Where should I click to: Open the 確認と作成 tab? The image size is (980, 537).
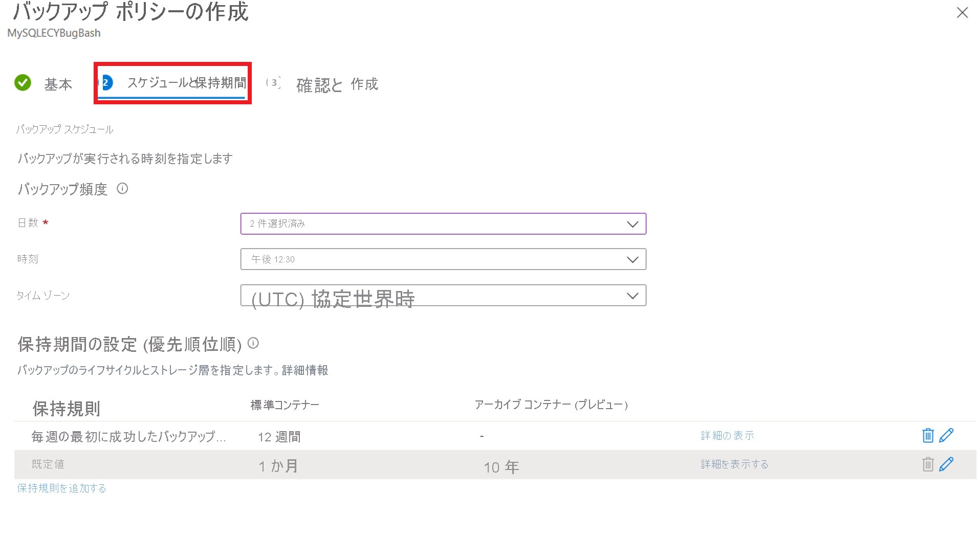(x=337, y=84)
